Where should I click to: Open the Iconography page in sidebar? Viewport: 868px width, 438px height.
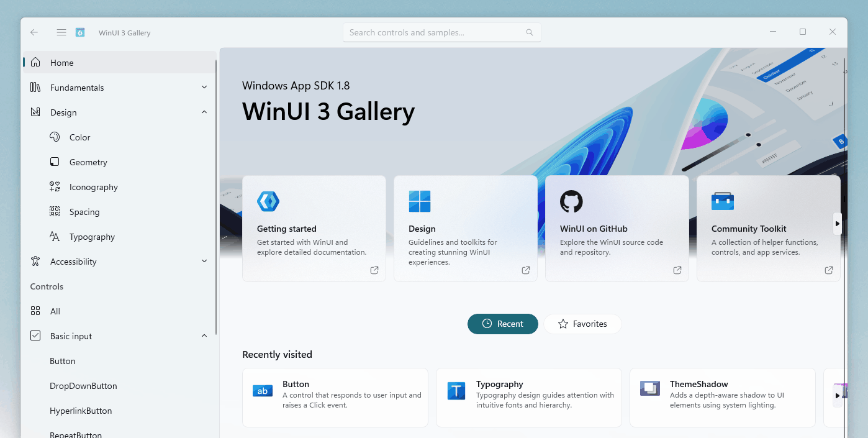point(120,187)
